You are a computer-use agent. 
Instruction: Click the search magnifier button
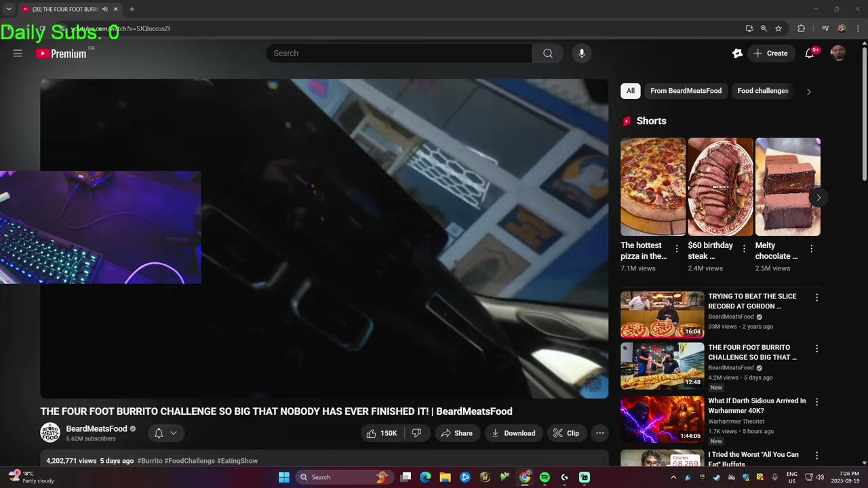(x=548, y=54)
